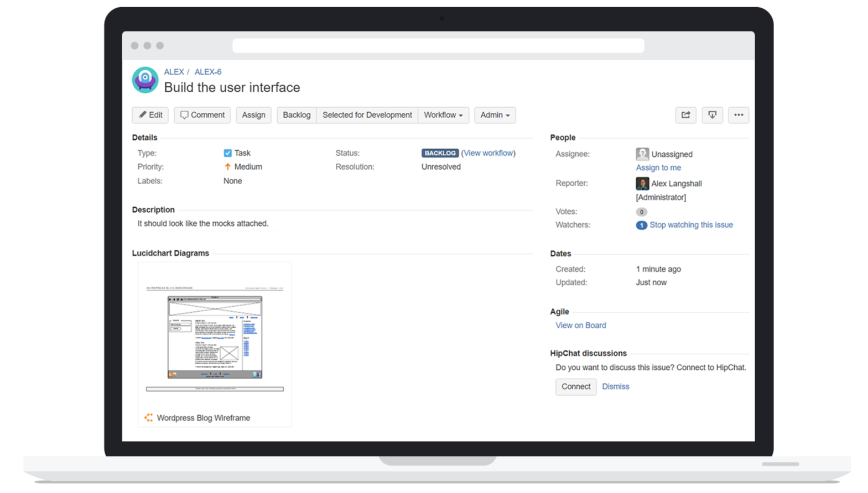This screenshot has height=493, width=868.
Task: Click Selected for Development button
Action: (367, 115)
